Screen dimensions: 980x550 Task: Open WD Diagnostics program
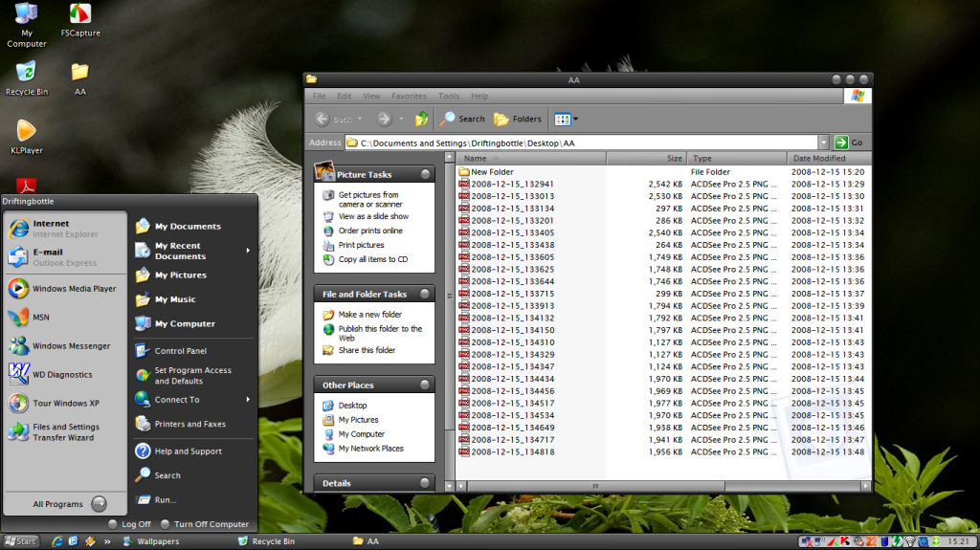65,374
